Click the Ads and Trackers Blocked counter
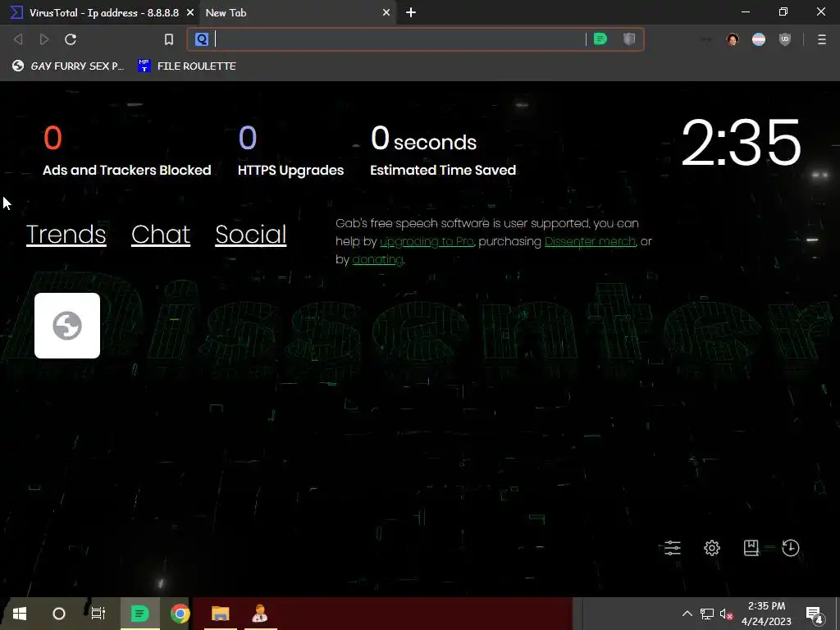This screenshot has height=630, width=840. coord(127,151)
